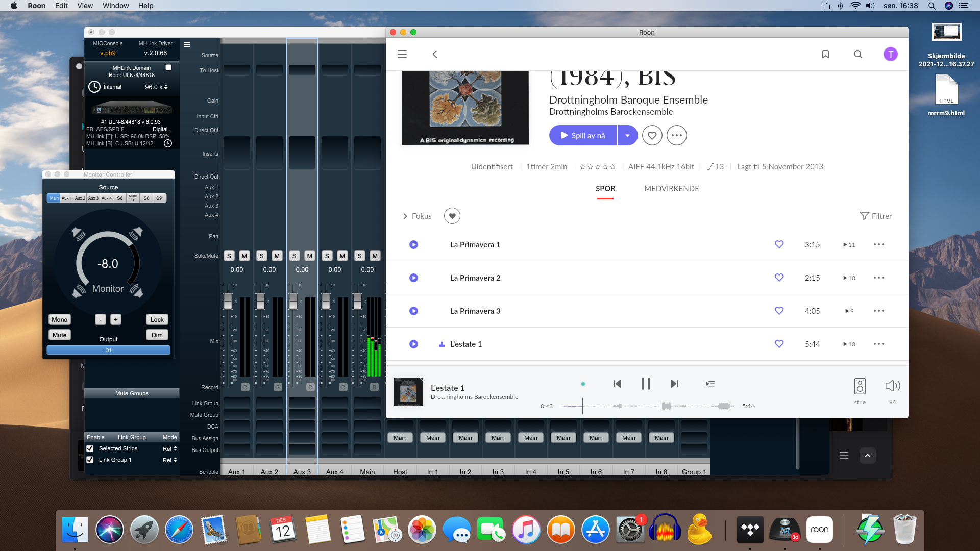Open Internal clock source selector

(112, 87)
